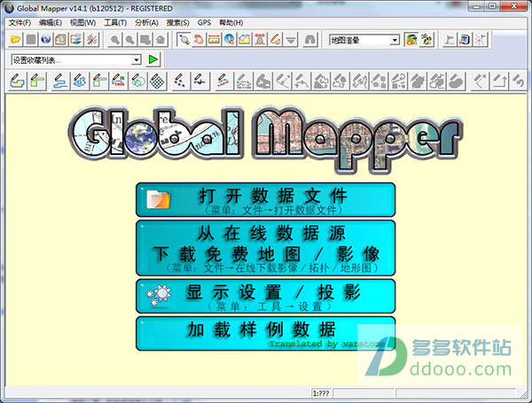The width and height of the screenshot is (532, 403).
Task: Click the Configuration tools icon
Action: [x=91, y=40]
